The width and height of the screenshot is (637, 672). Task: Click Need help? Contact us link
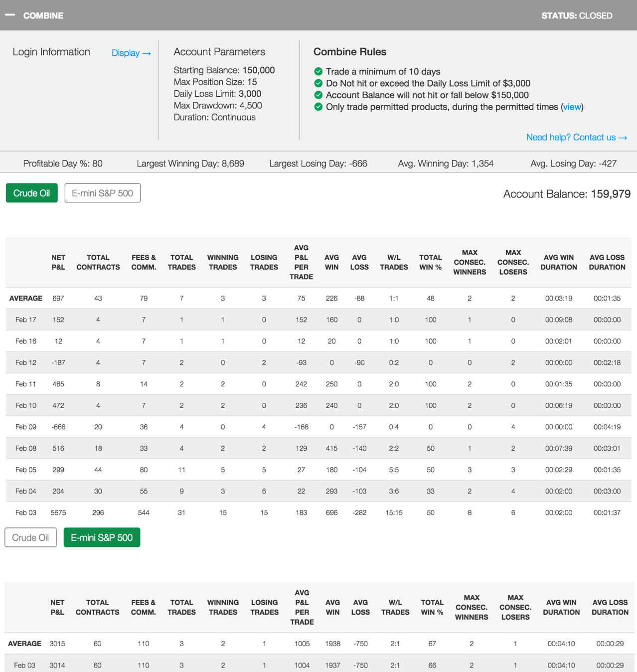[x=576, y=137]
